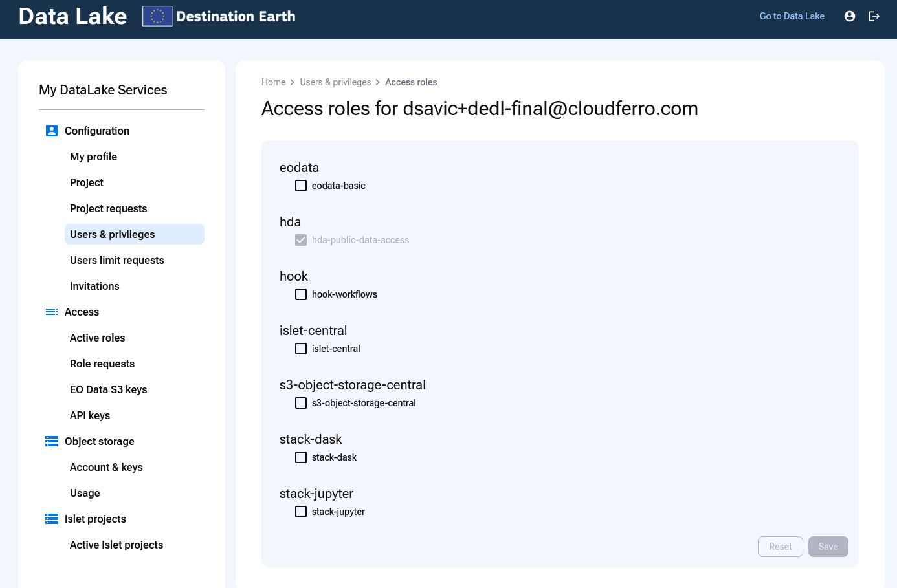
Task: Click the Access roles page title
Action: coord(480,109)
